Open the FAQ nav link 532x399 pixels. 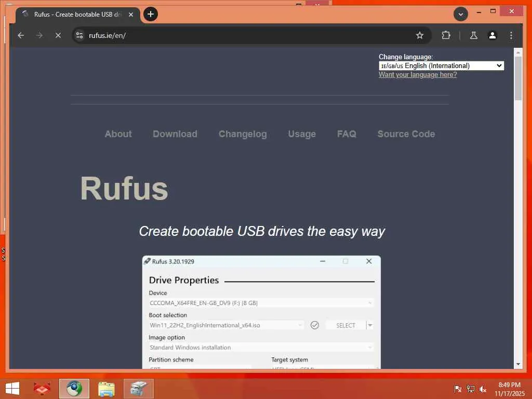(x=347, y=134)
